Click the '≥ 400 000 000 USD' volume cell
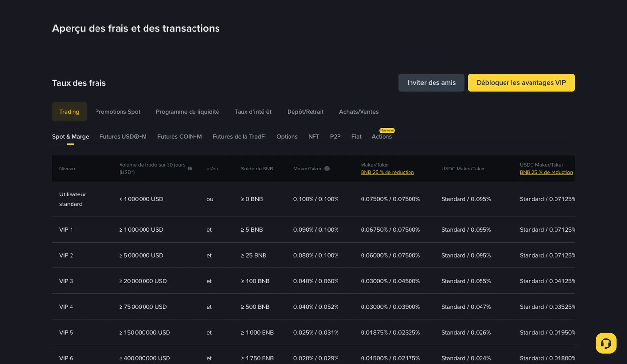Viewport: 627px width, 364px height. coord(145,358)
